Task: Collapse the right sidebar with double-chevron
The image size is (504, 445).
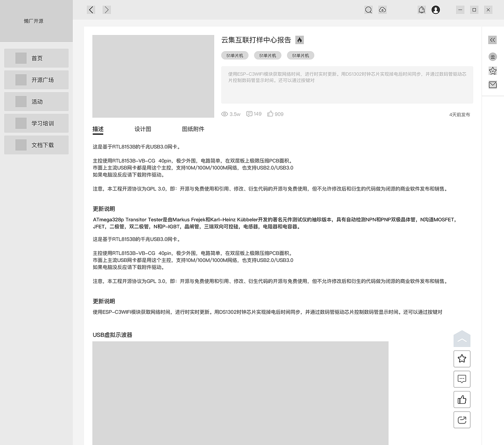Action: [x=492, y=40]
